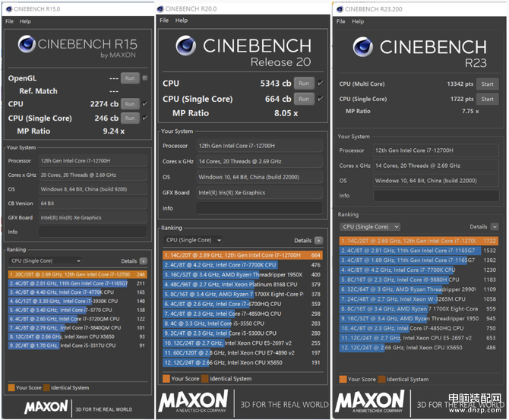Run CPU (Single Core) test in R20

tap(304, 99)
